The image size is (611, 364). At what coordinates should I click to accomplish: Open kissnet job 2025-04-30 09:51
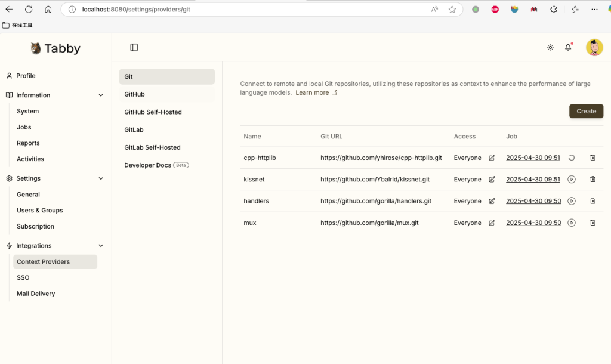click(x=533, y=179)
